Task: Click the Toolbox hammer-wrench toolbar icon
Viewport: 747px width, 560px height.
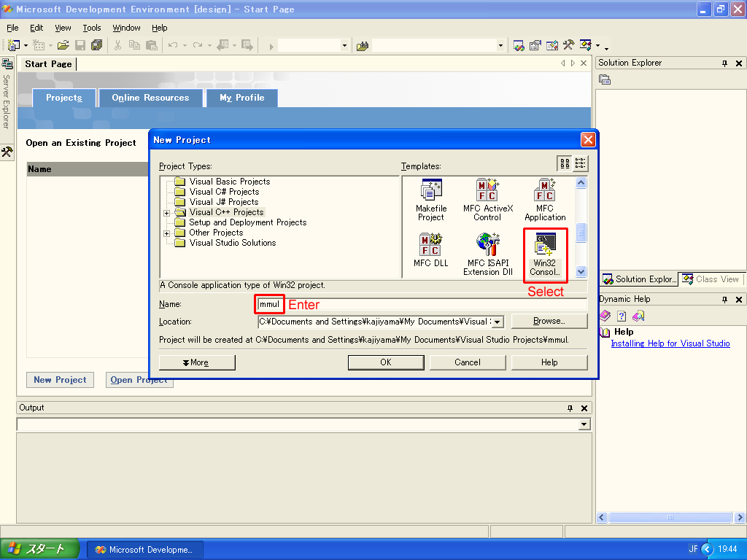Action: (x=568, y=45)
